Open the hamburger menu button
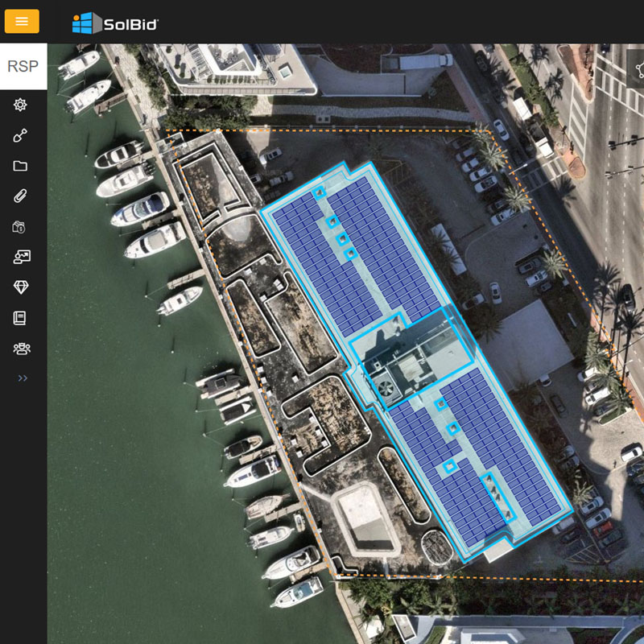 pos(22,22)
